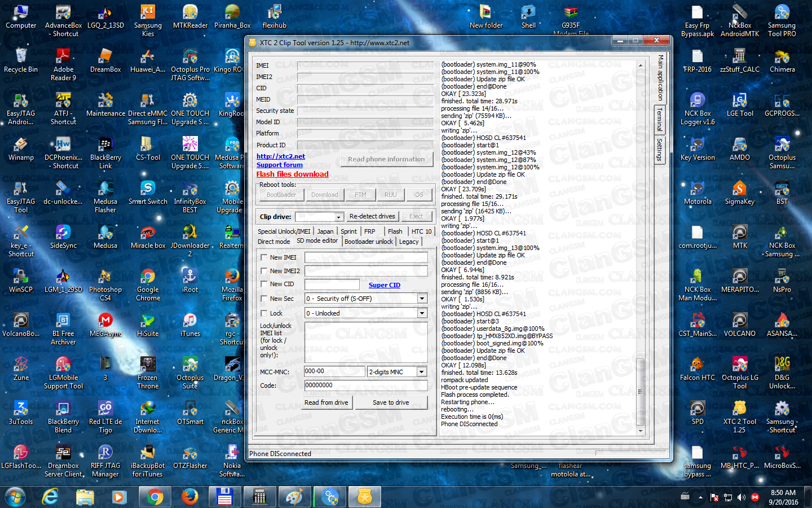The height and width of the screenshot is (508, 812).
Task: Open the Motorola desktop icon
Action: pos(698,193)
